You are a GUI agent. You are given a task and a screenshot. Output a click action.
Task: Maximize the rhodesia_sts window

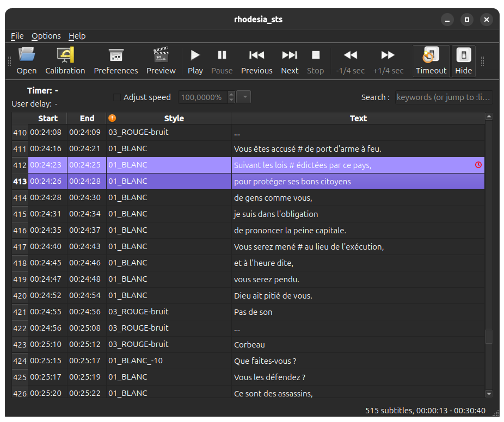[x=466, y=20]
